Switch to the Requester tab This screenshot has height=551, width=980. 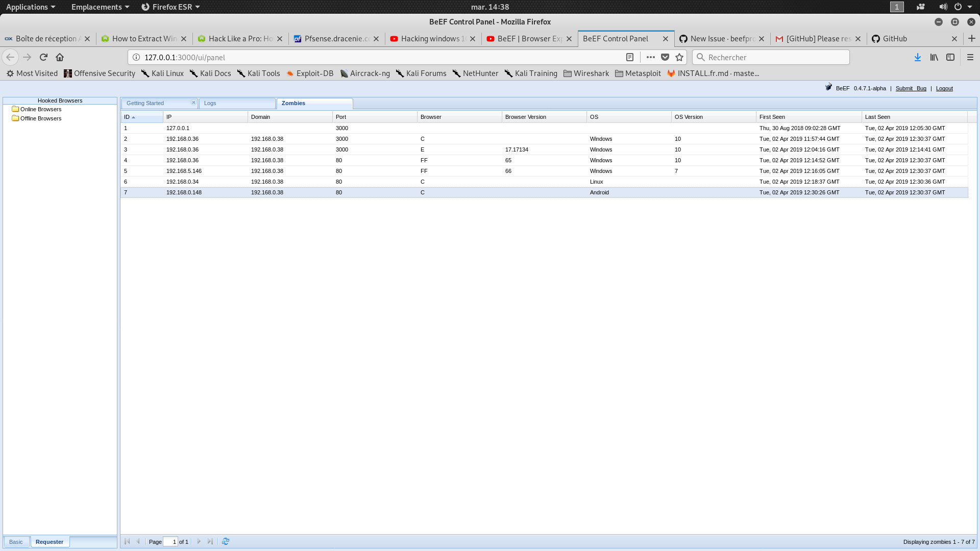pyautogui.click(x=50, y=541)
